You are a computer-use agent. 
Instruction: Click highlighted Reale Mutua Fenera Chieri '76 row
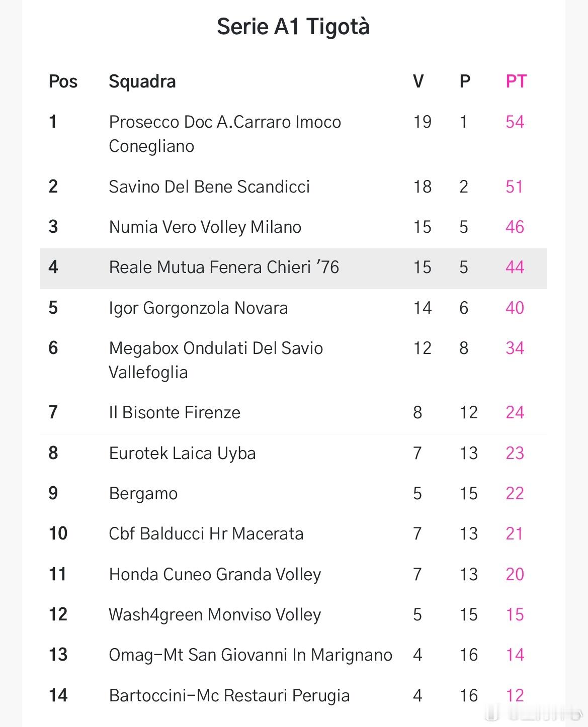point(224,267)
